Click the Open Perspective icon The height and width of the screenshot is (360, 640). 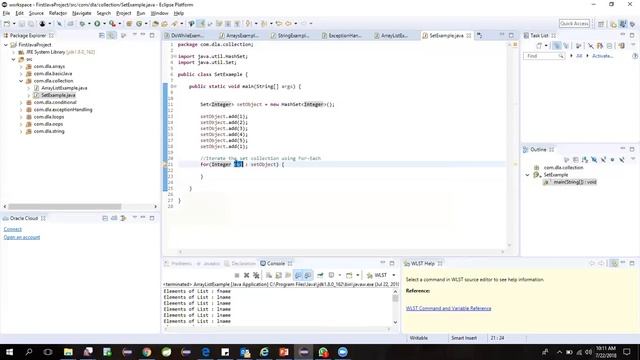(601, 24)
